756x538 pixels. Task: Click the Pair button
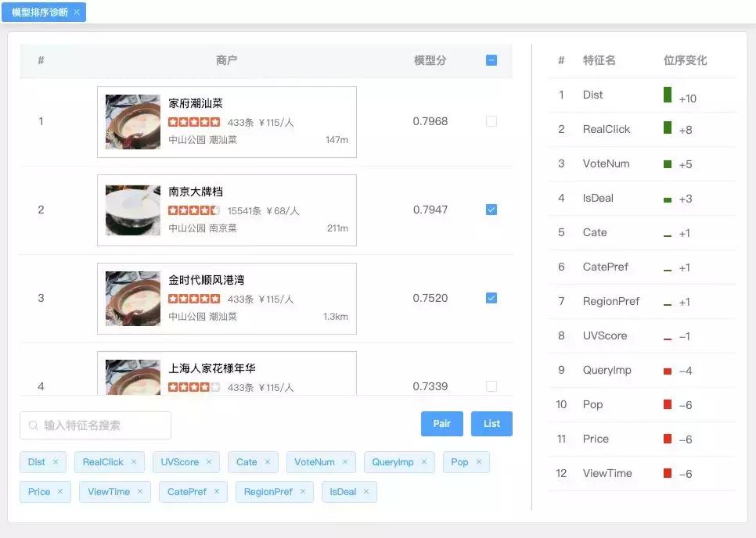pos(441,423)
